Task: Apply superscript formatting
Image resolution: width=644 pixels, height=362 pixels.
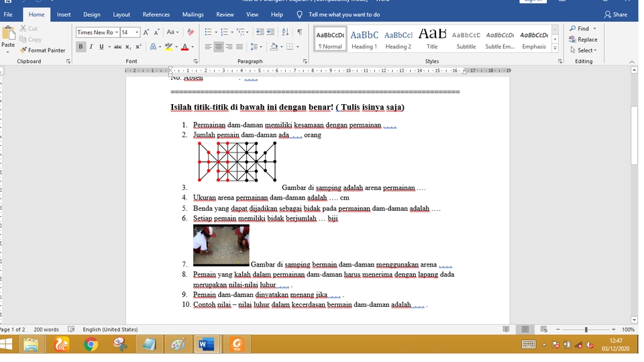Action: point(138,47)
